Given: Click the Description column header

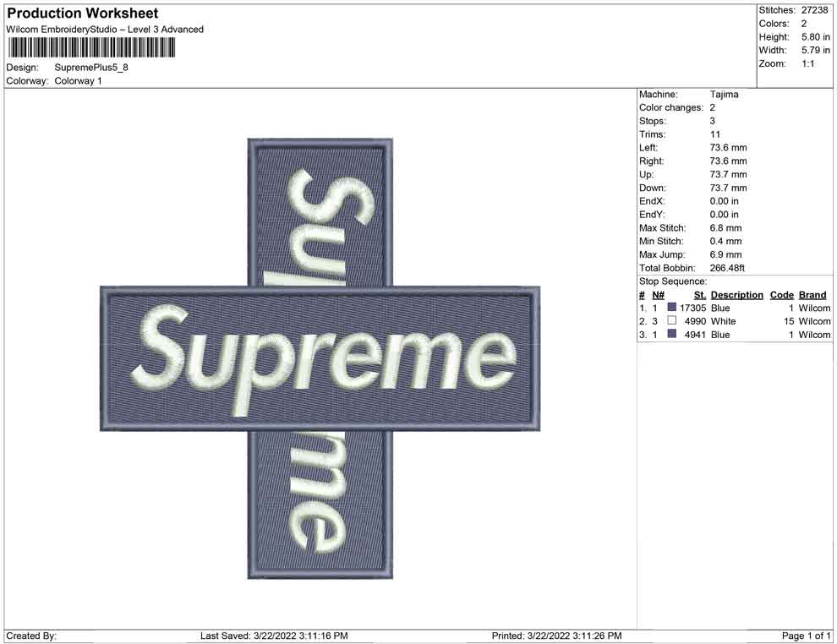Looking at the screenshot, I should (x=736, y=295).
